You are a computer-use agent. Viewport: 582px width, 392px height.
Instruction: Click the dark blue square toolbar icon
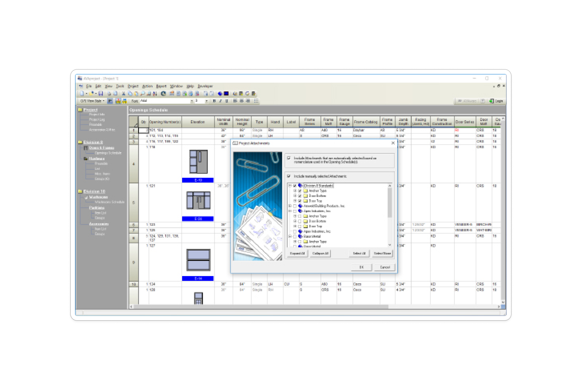pyautogui.click(x=226, y=93)
